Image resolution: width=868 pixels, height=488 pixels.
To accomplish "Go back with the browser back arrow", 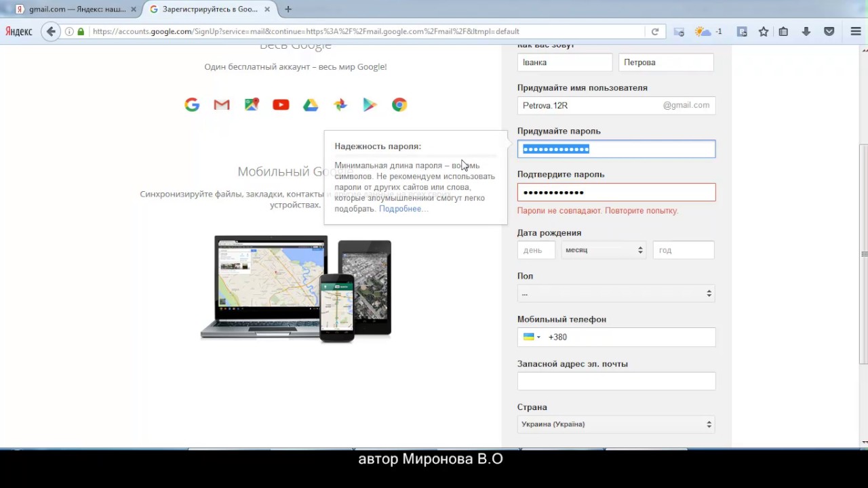I will tap(51, 31).
